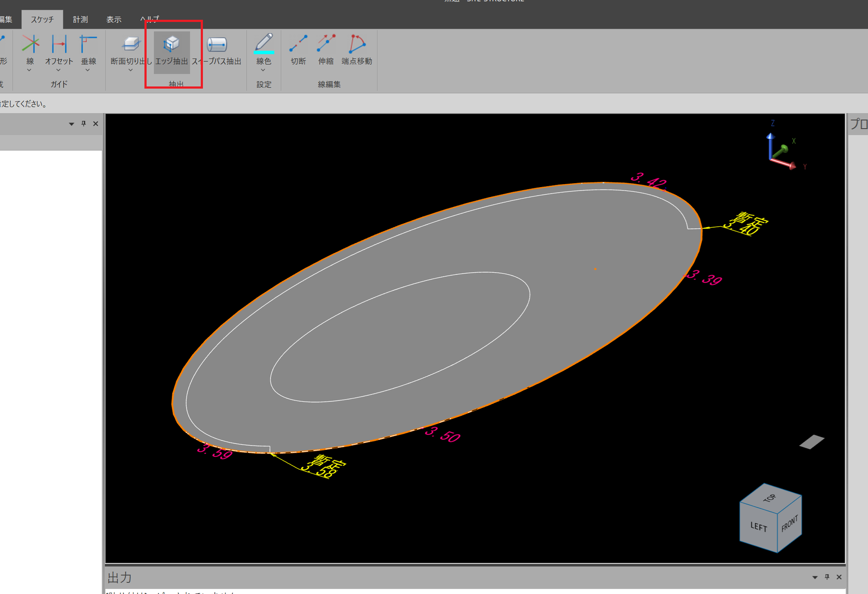Click the FRONT face of view cube
The height and width of the screenshot is (594, 868).
click(x=789, y=523)
